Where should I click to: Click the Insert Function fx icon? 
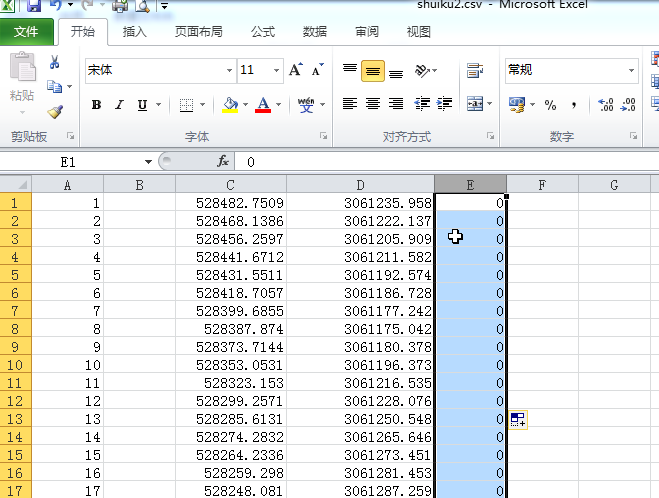point(223,161)
